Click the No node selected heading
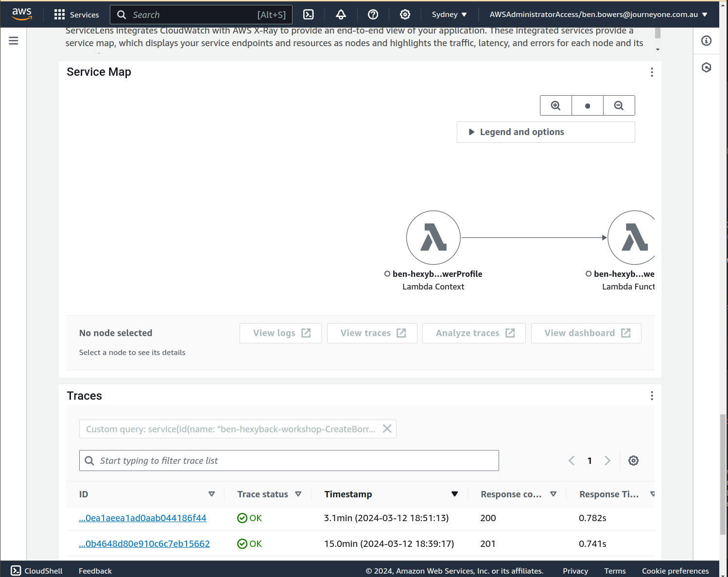Viewport: 728px width, 577px height. (x=116, y=333)
